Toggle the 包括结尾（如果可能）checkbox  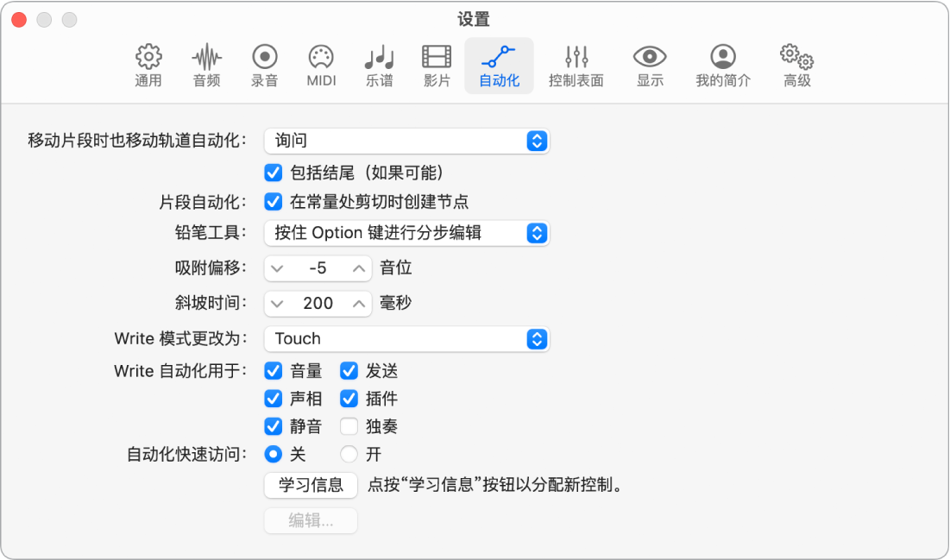tap(274, 173)
